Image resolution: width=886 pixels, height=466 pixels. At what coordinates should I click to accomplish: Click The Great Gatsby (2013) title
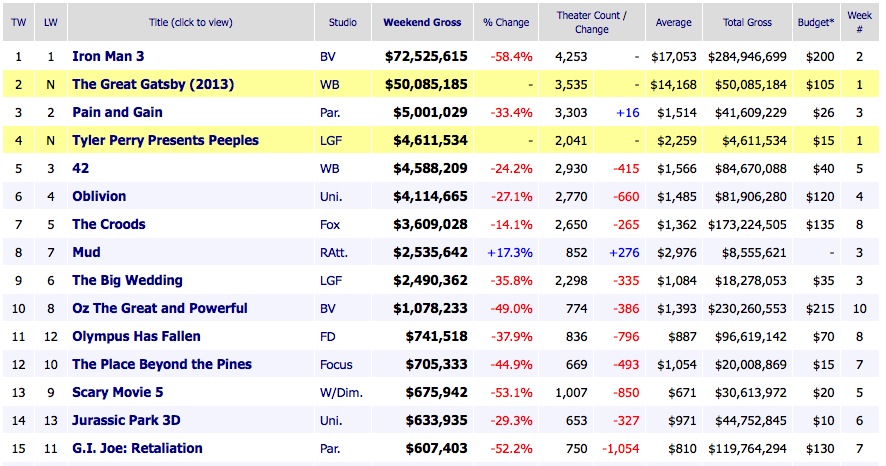click(x=153, y=84)
